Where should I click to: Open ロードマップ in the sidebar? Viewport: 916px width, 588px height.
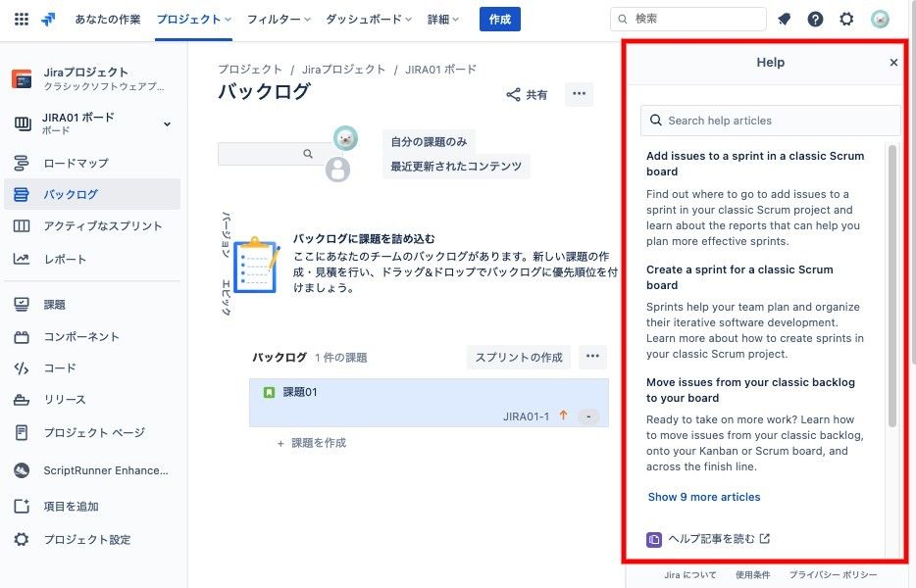92,163
